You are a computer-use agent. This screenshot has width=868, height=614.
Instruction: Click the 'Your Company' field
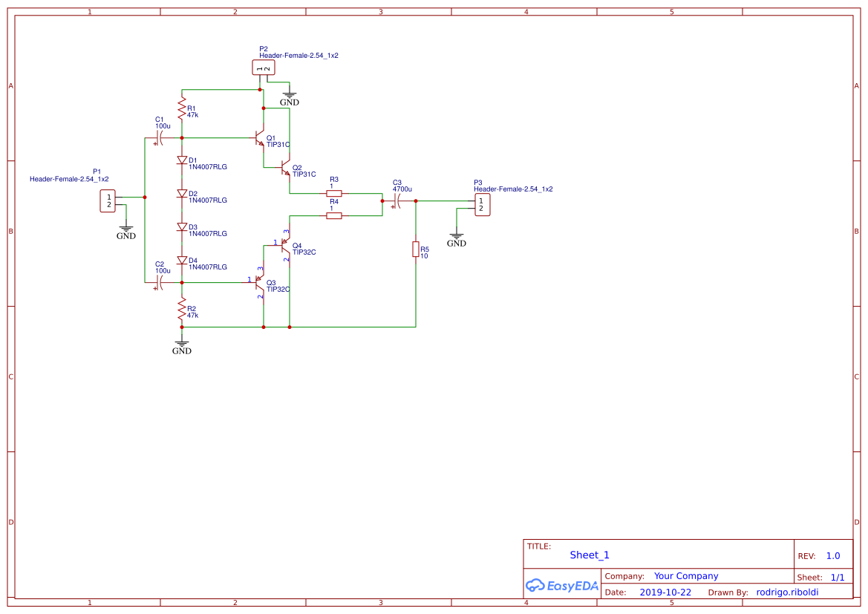(686, 576)
